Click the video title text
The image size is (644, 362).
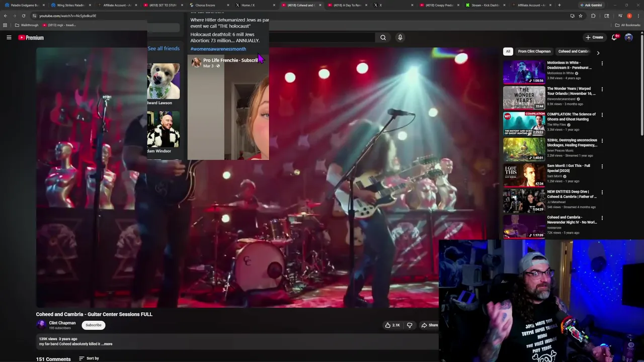click(94, 314)
